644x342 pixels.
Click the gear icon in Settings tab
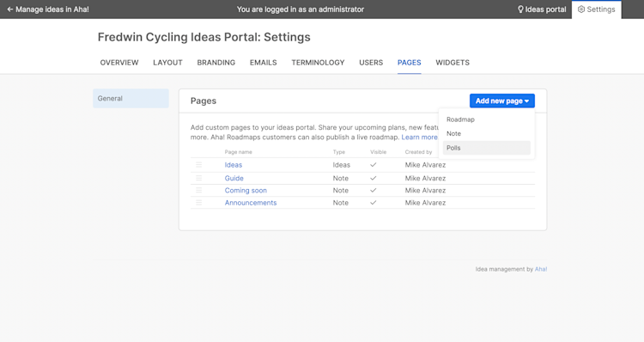point(581,9)
